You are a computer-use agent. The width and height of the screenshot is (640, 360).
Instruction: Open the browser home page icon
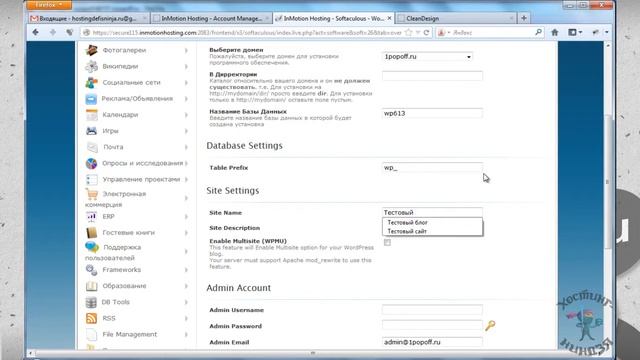pos(554,32)
